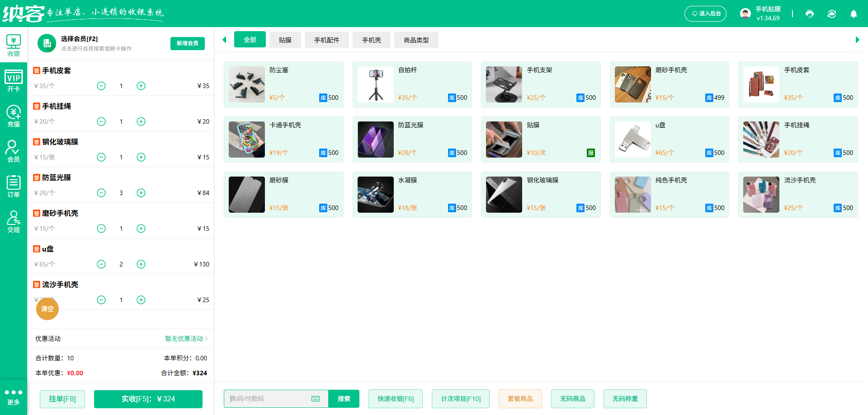Open the VIP 开卡 sidebar icon

(x=14, y=81)
